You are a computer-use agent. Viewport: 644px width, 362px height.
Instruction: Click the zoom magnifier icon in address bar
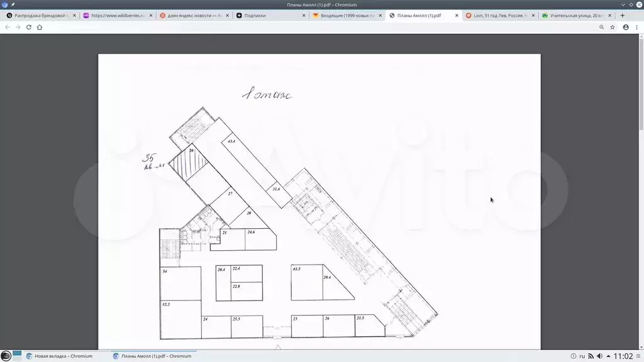[x=601, y=28]
